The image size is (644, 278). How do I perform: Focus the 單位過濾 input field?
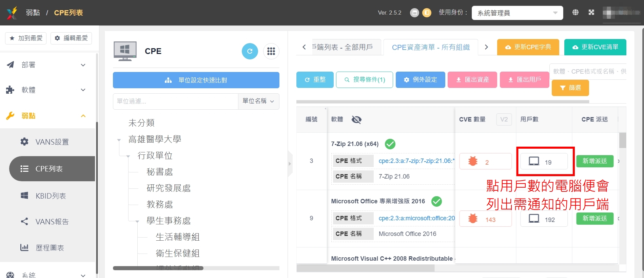coord(176,101)
